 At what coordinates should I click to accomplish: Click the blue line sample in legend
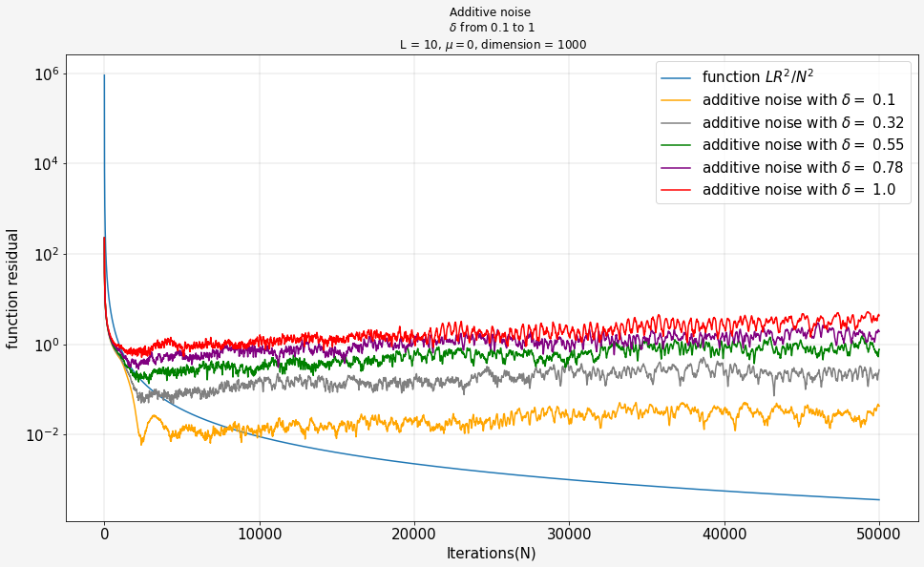pyautogui.click(x=679, y=78)
